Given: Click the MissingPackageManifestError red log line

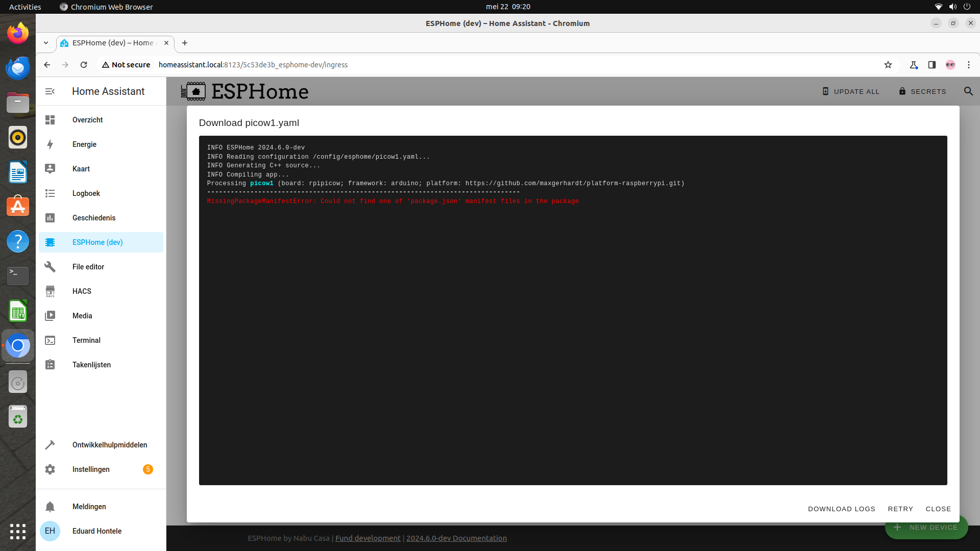Looking at the screenshot, I should (393, 202).
